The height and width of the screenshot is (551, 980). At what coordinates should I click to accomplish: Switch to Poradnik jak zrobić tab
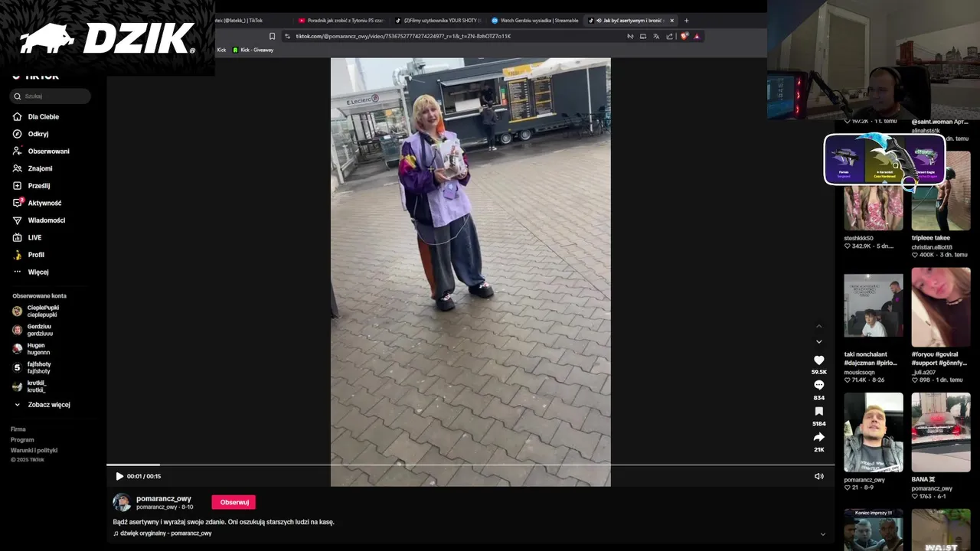coord(342,21)
